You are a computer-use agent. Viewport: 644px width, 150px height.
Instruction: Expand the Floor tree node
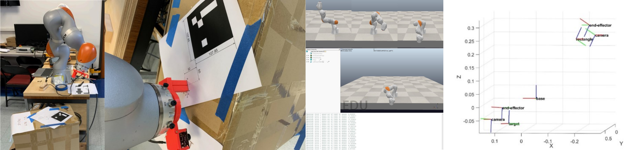(307, 60)
